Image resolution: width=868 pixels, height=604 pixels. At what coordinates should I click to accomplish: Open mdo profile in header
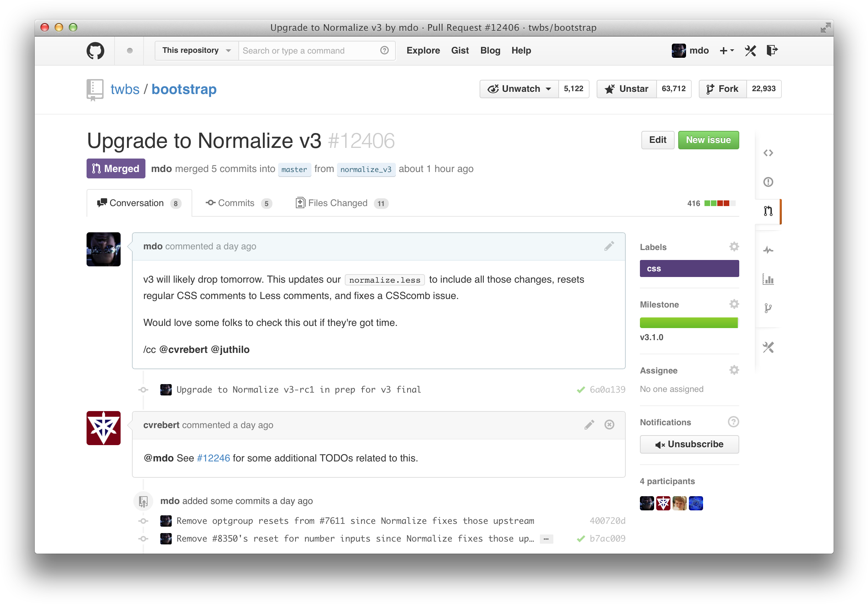point(690,51)
